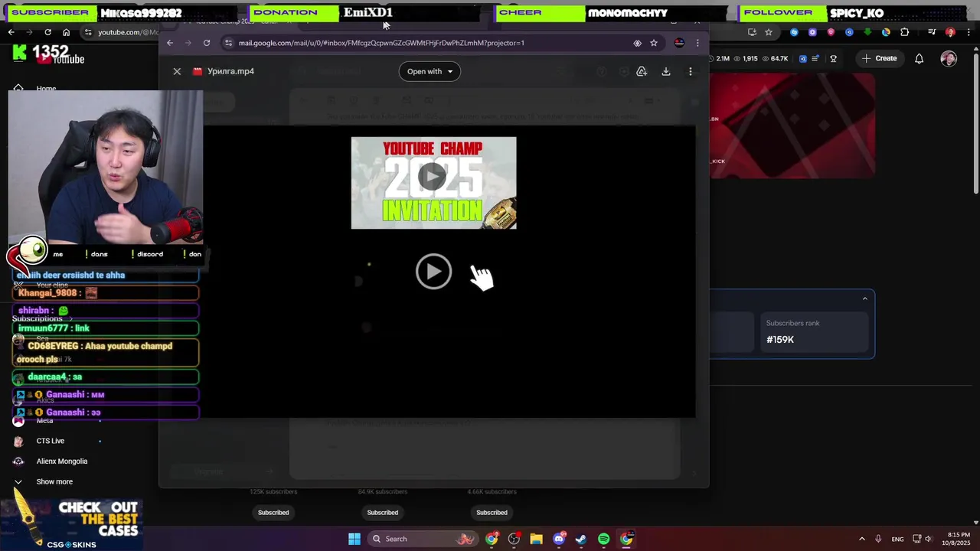The height and width of the screenshot is (551, 980).
Task: Click the Subscribed button under 84.9K subscribers
Action: tap(383, 513)
